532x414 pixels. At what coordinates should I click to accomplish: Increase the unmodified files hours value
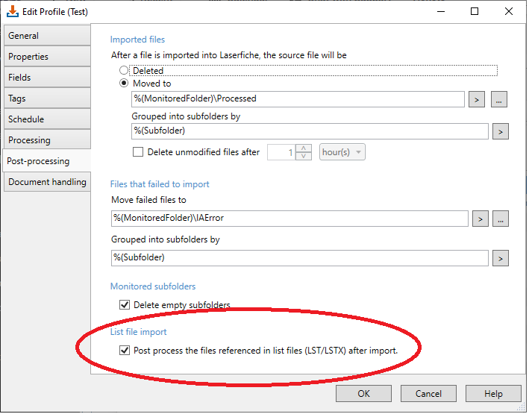[304, 148]
